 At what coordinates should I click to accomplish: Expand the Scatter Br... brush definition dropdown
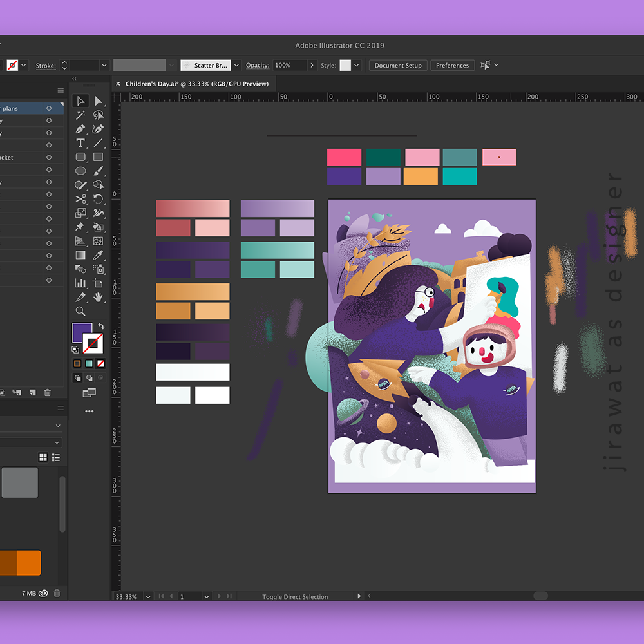pyautogui.click(x=236, y=65)
